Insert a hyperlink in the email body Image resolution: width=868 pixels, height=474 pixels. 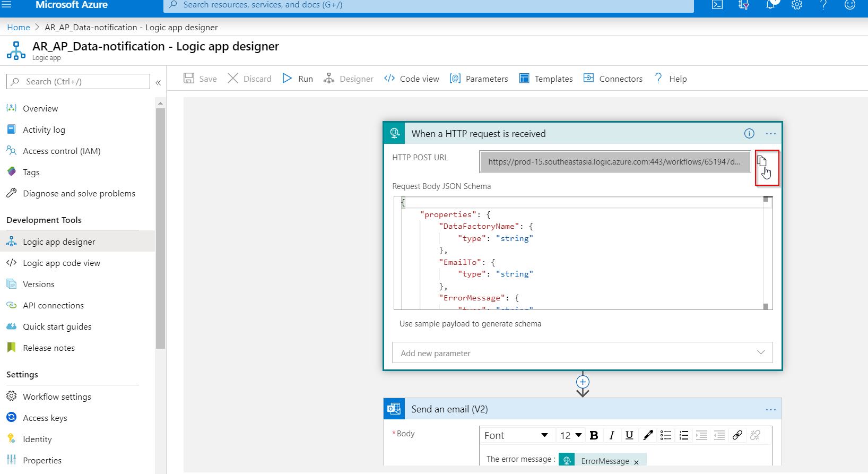(x=737, y=435)
